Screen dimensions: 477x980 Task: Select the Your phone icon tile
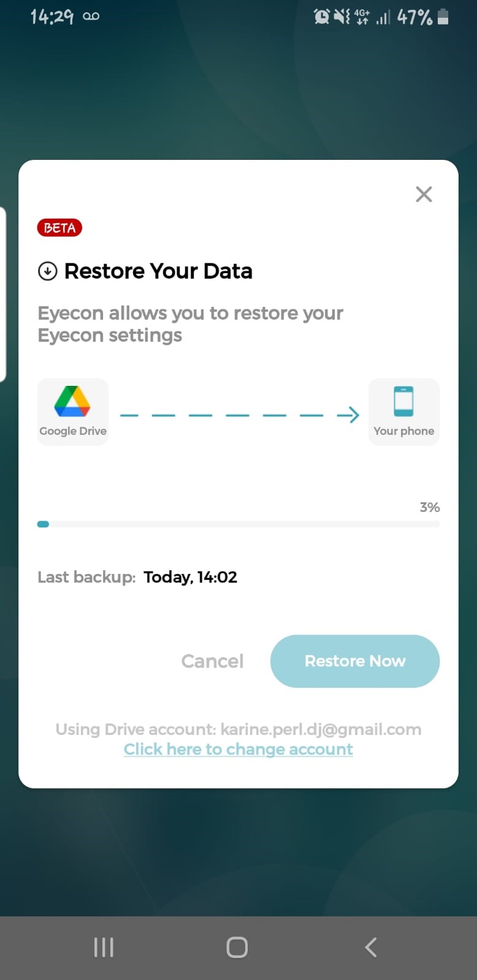pyautogui.click(x=404, y=412)
